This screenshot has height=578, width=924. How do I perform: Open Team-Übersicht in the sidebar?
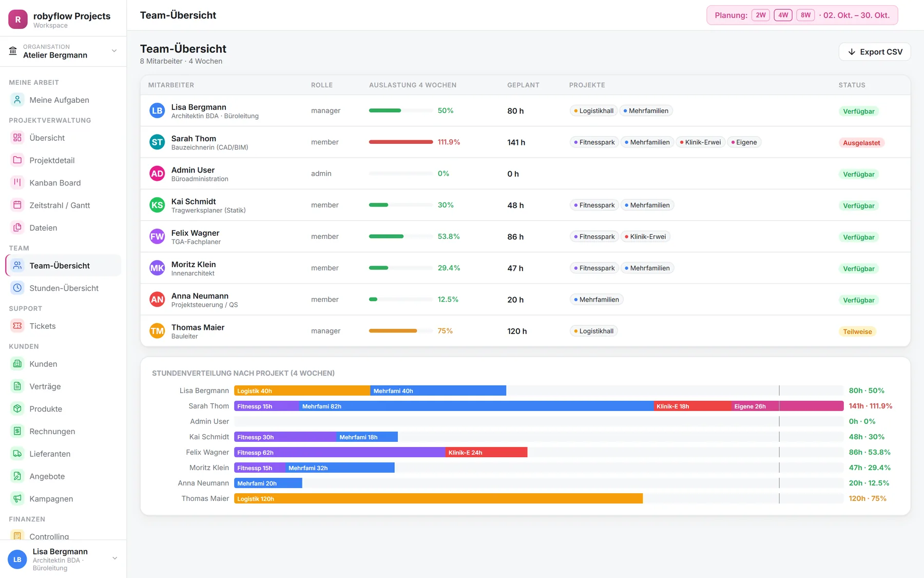tap(63, 266)
